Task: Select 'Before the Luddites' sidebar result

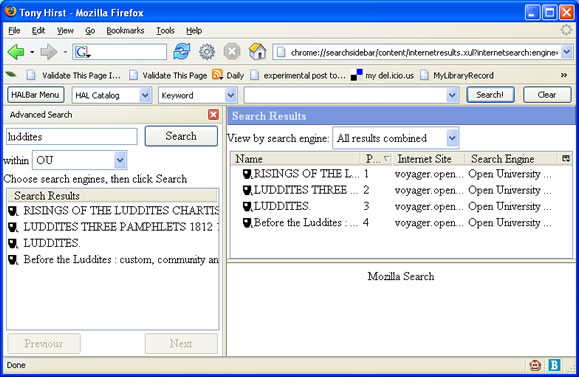Action: (x=113, y=260)
